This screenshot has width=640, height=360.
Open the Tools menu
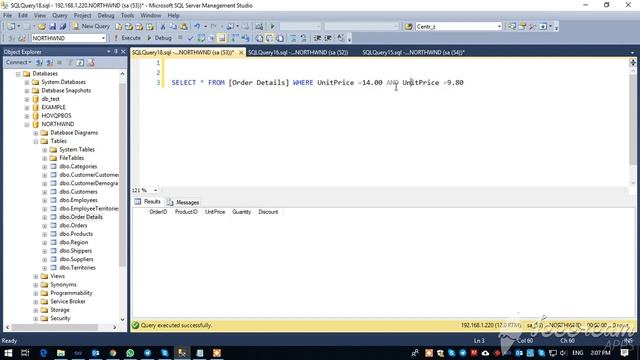(x=127, y=16)
